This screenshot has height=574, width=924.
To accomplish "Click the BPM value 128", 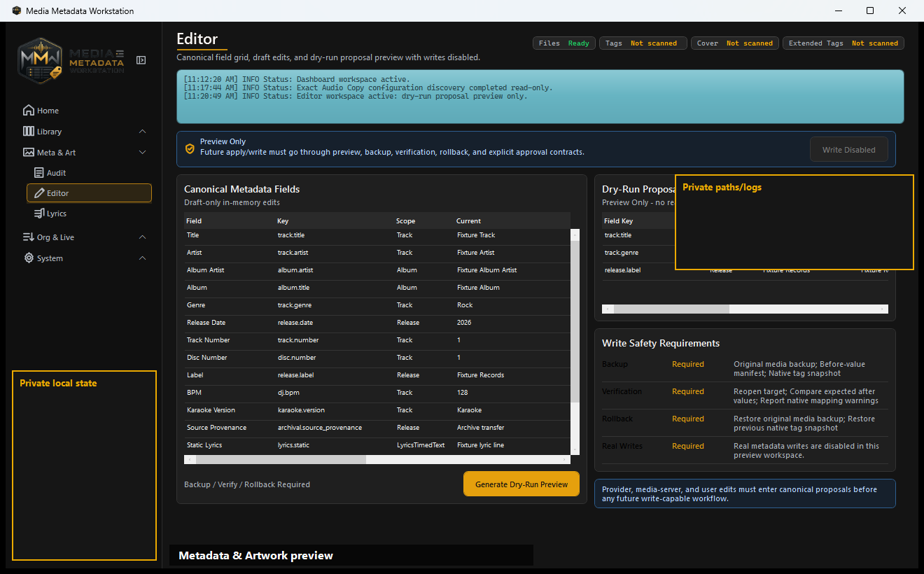I will click(463, 393).
